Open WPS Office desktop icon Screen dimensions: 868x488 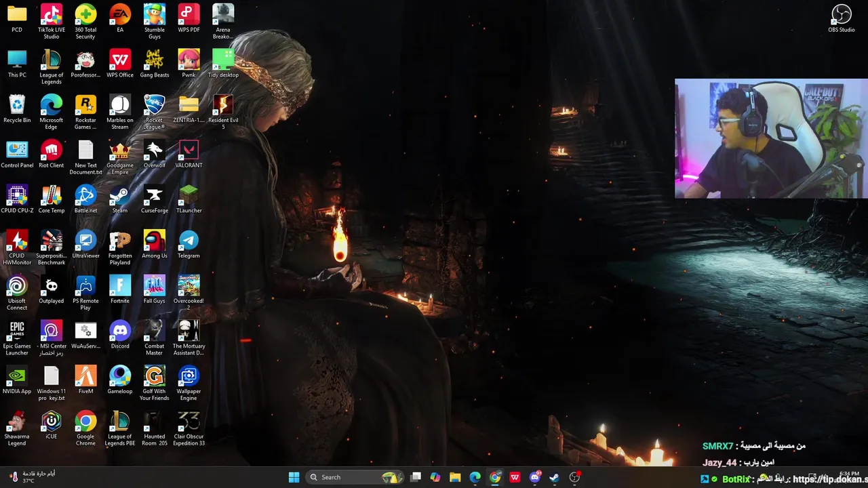click(x=120, y=64)
